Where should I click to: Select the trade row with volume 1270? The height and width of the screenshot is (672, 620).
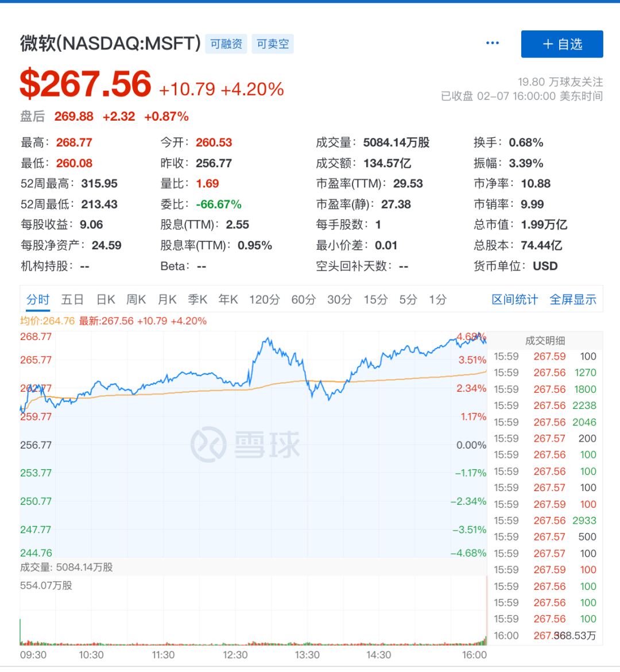click(x=545, y=373)
